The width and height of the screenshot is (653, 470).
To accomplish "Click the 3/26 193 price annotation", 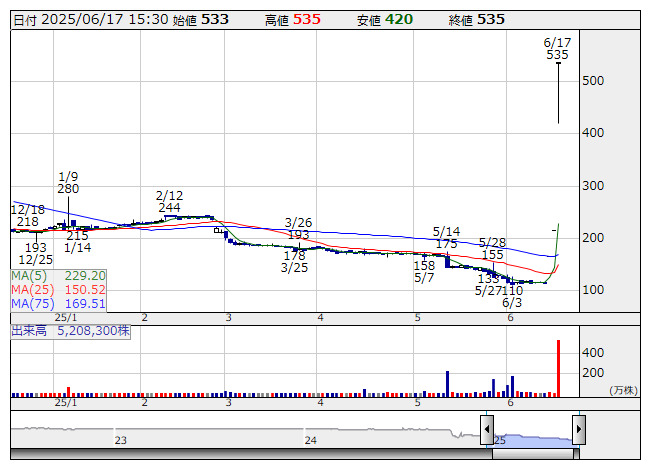I will [x=298, y=229].
